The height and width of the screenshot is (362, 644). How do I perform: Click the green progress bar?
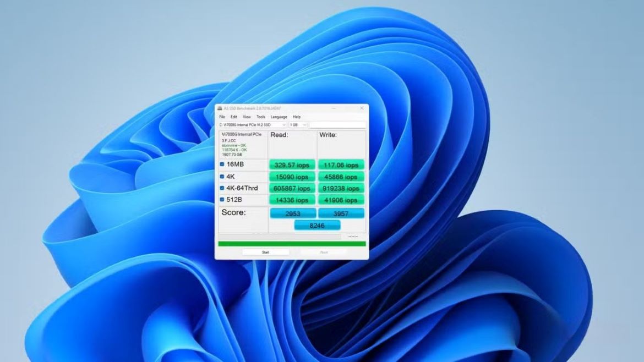(x=292, y=244)
